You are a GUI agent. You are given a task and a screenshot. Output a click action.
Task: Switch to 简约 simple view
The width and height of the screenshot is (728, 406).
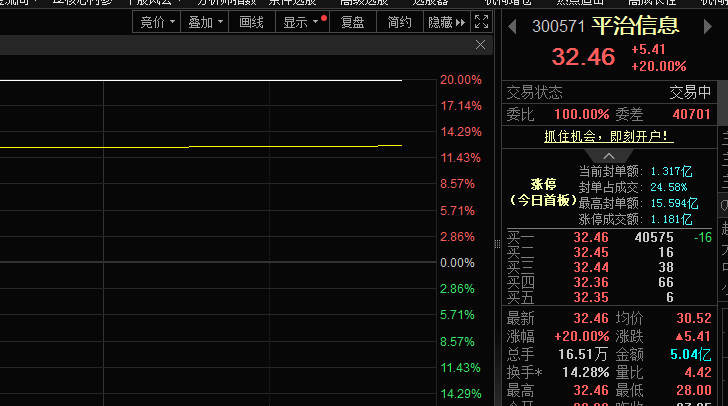click(x=399, y=22)
